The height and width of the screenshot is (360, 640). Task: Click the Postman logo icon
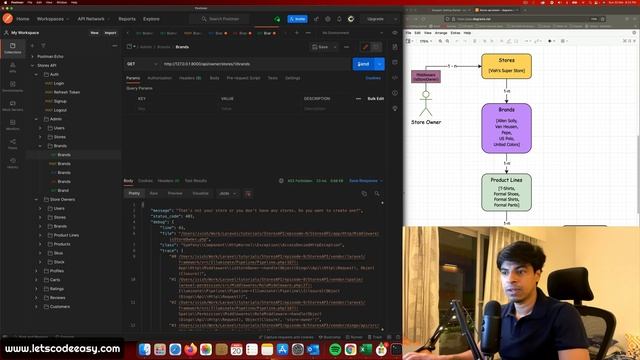pyautogui.click(x=8, y=19)
